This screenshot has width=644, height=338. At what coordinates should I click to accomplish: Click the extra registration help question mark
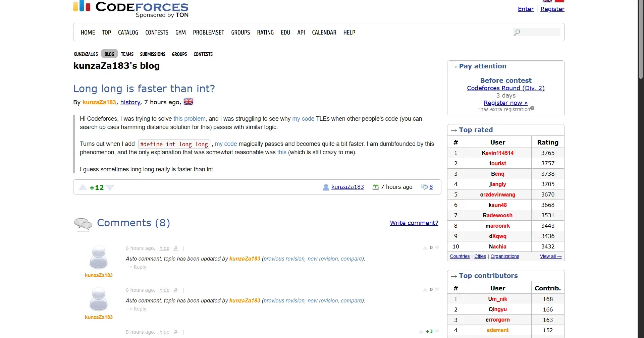532,108
